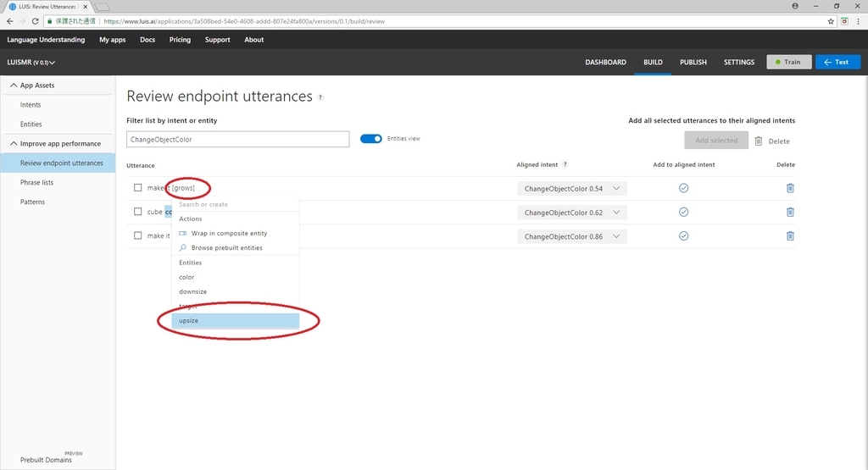Collapse the App Assets section

(14, 86)
